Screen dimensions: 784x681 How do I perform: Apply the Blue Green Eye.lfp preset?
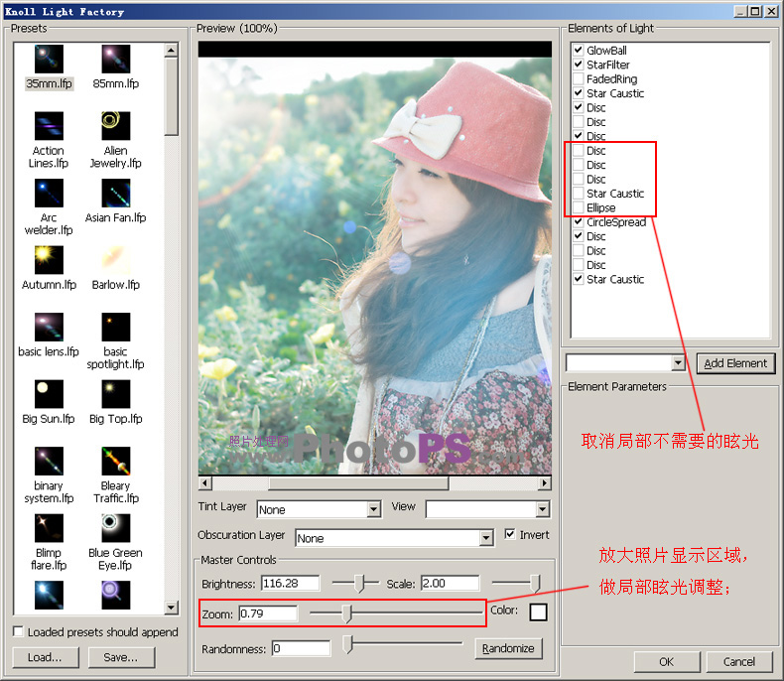pos(115,528)
